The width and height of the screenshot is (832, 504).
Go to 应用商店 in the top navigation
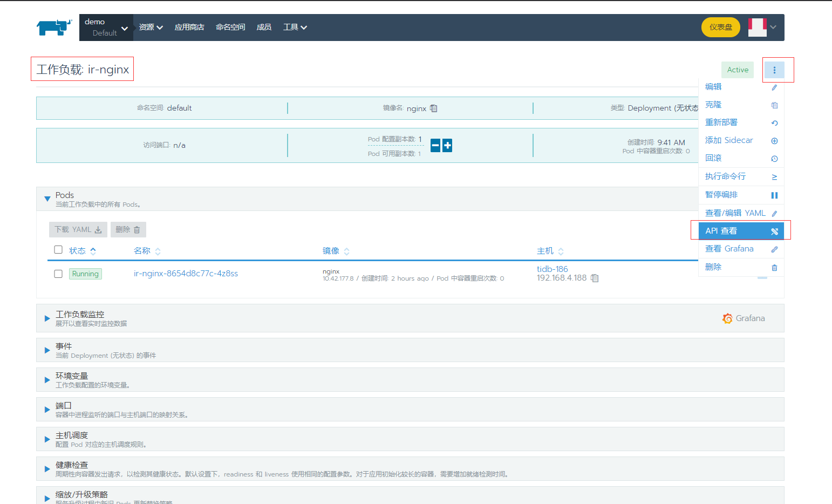pos(189,28)
